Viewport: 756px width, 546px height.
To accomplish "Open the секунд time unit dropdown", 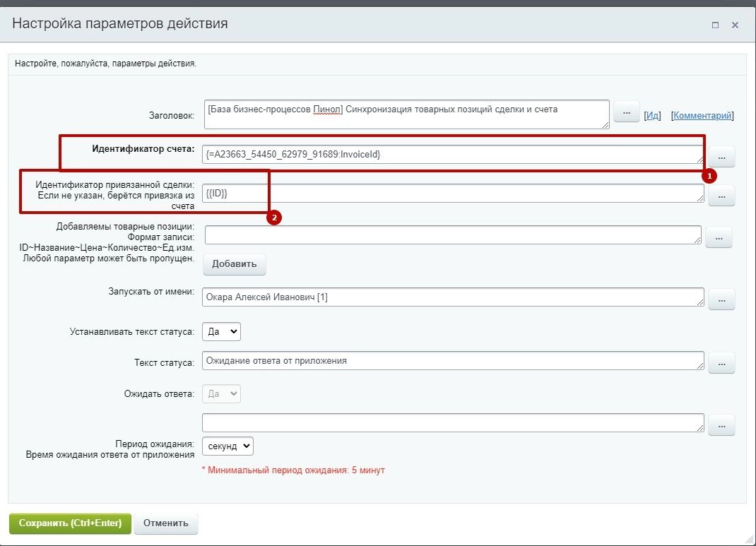I will click(x=228, y=446).
